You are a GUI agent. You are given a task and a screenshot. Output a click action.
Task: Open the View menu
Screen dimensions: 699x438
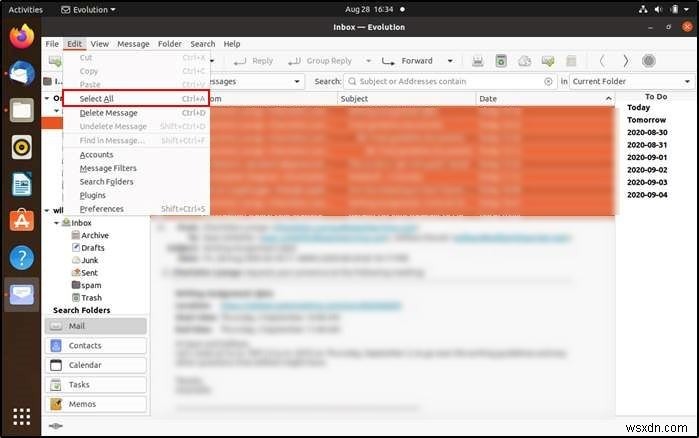[99, 44]
